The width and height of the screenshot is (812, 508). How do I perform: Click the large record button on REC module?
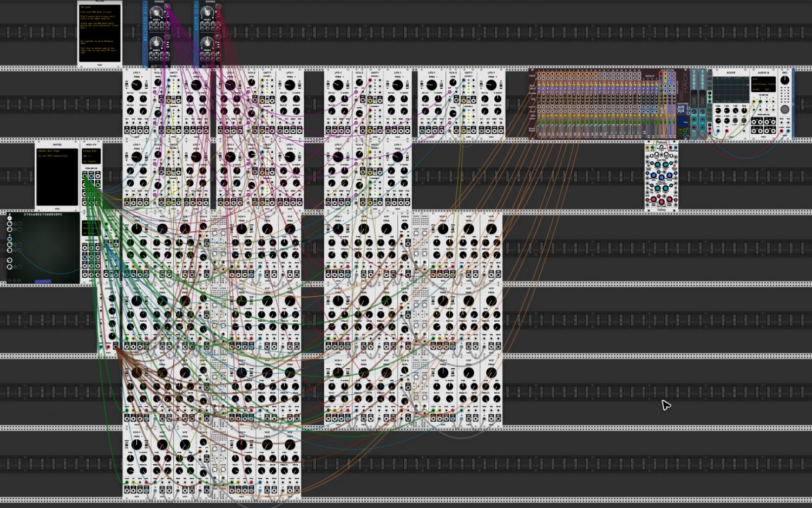[785, 109]
